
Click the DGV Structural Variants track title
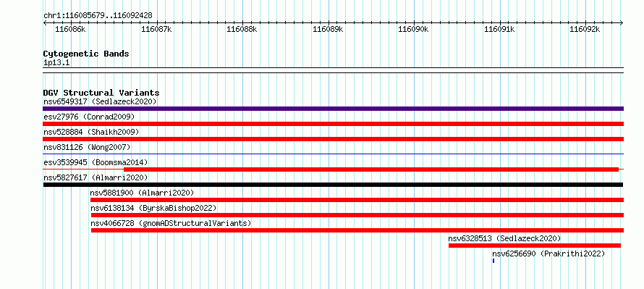click(x=101, y=93)
